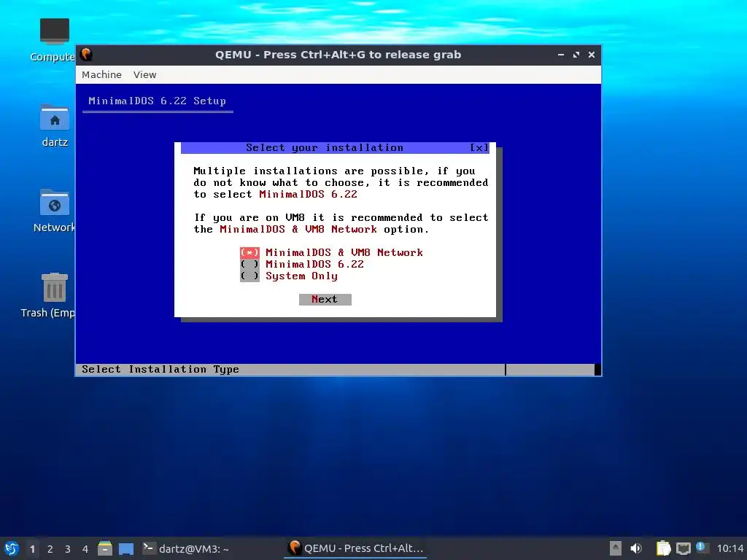Switch to workspace 4
The width and height of the screenshot is (747, 560).
coord(85,549)
